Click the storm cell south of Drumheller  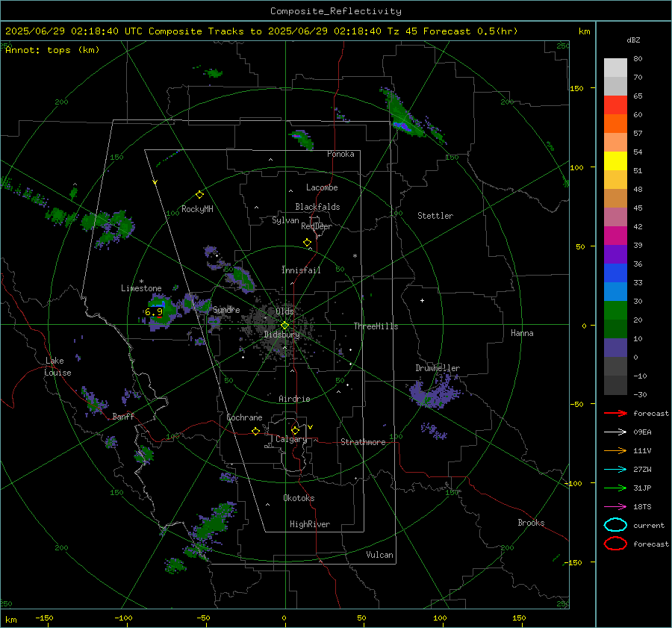(435, 391)
